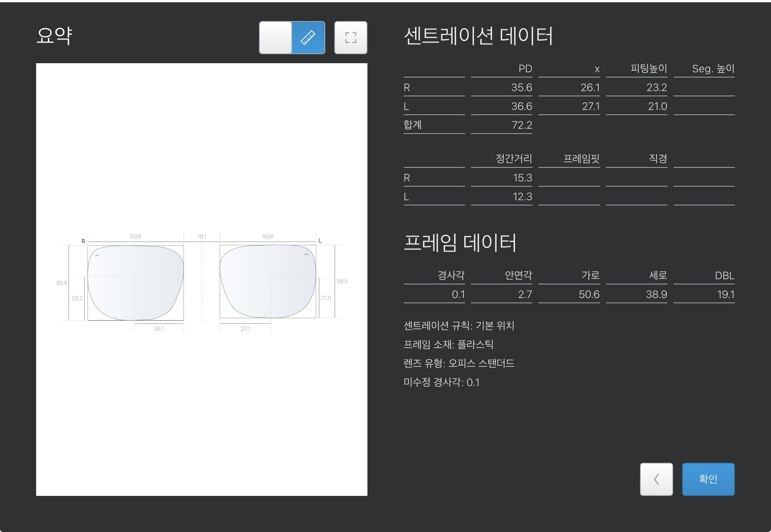Click the small engraving mark on left lens
771x532 pixels.
[306, 255]
